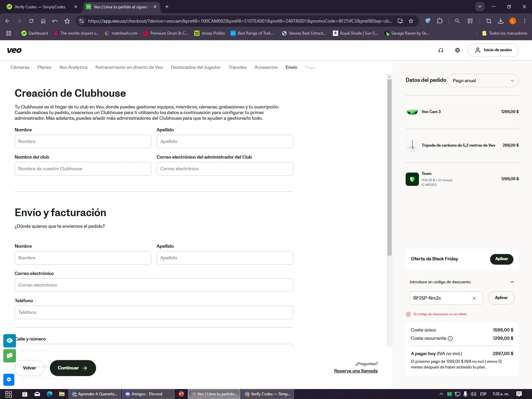Click the page vertical scrollbar
532x399 pixels.
tap(389, 167)
